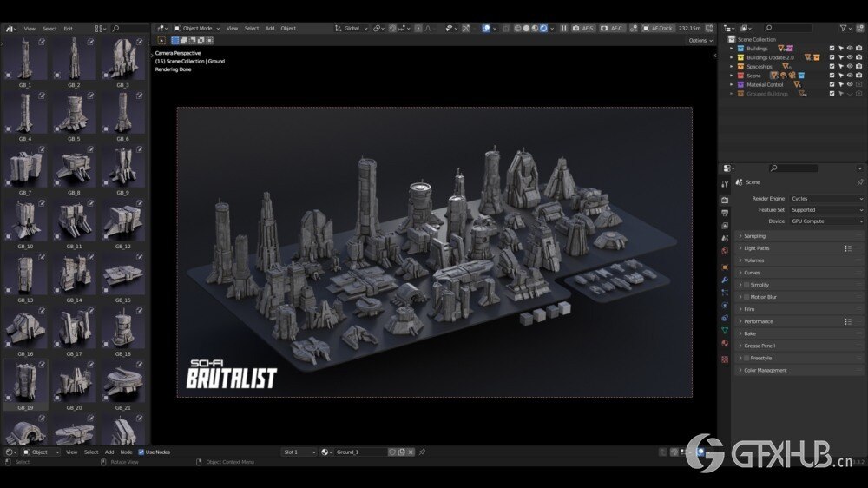
Task: Click the pause render preview icon
Action: pos(563,29)
